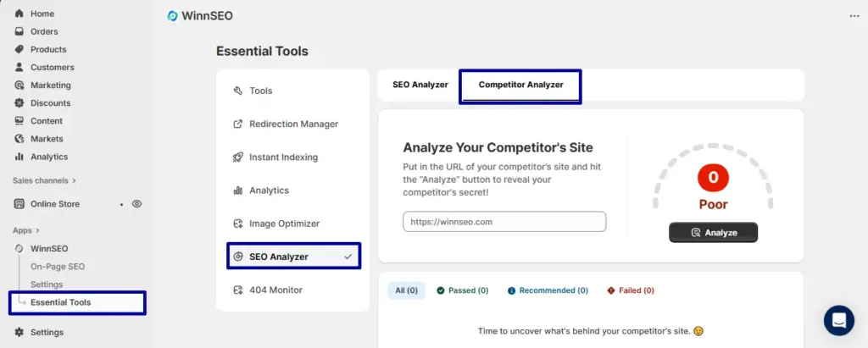Screen dimensions: 868x348
Task: Click the red Failed warning icon
Action: pyautogui.click(x=611, y=290)
